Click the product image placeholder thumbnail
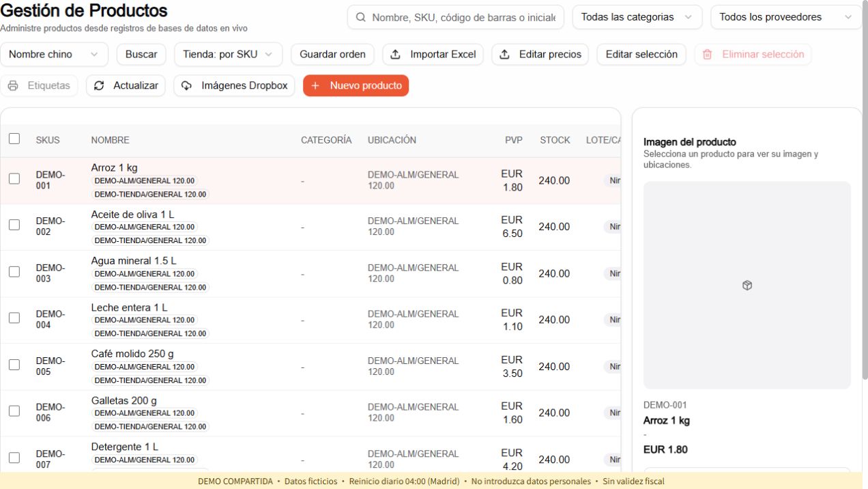The height and width of the screenshot is (489, 868). pos(747,285)
